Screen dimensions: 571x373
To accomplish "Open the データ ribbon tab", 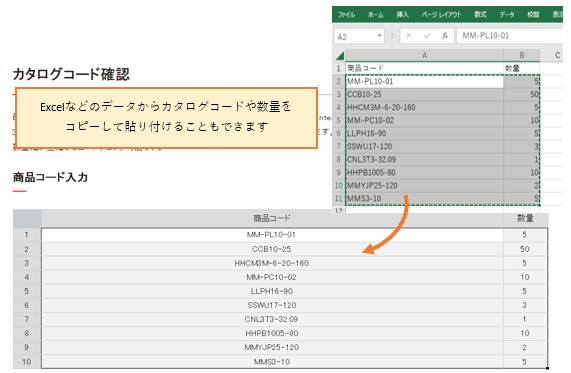I will click(507, 15).
